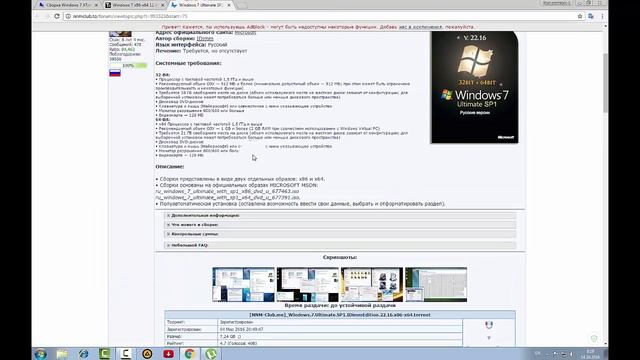Viewport: 640px width, 360px height.
Task: Open the white 'C' app in taskbar
Action: pos(126,354)
